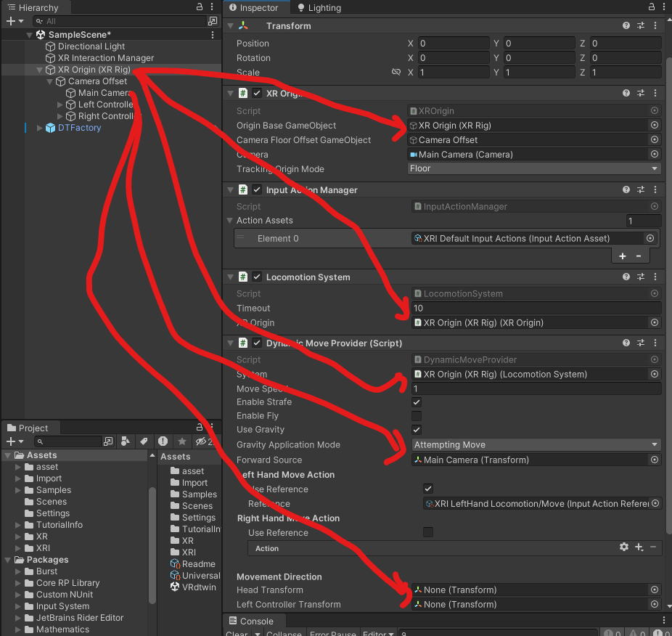
Task: Lock the Inspector panel
Action: pos(652,7)
